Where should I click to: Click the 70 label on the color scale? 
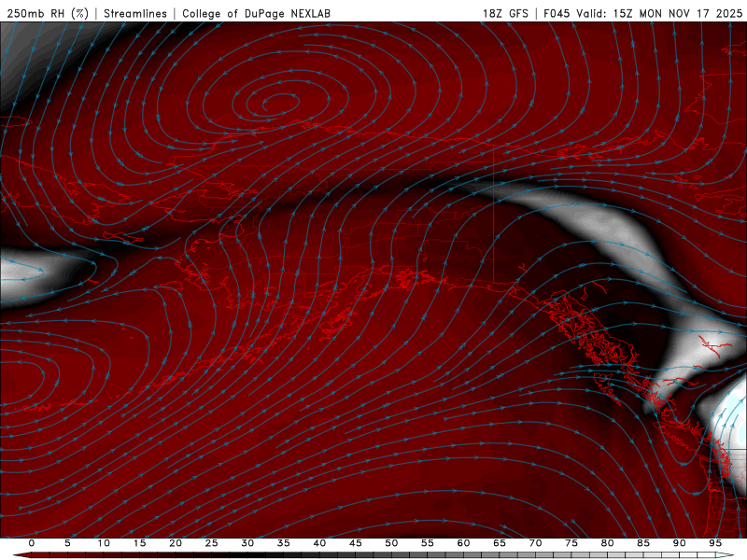[x=535, y=543]
